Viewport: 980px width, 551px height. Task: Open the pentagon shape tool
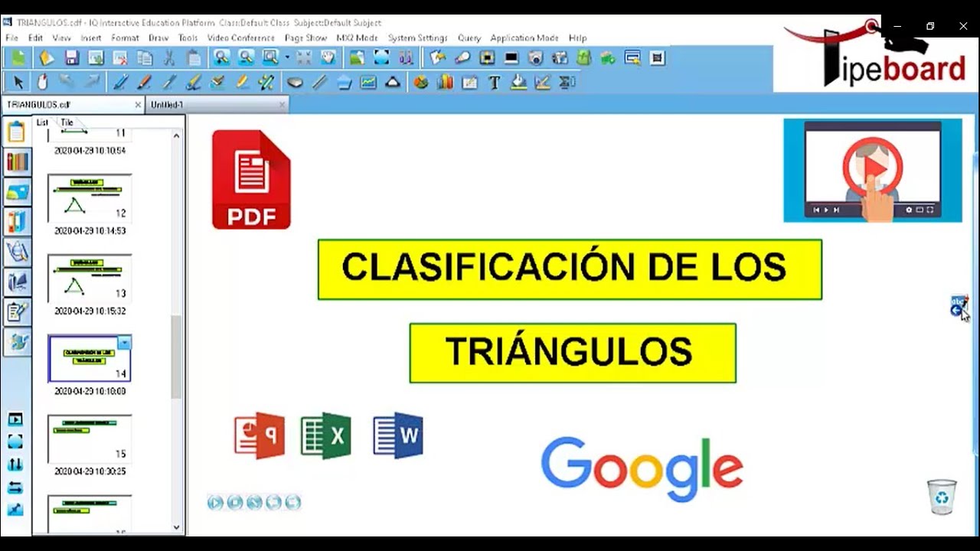click(x=344, y=82)
